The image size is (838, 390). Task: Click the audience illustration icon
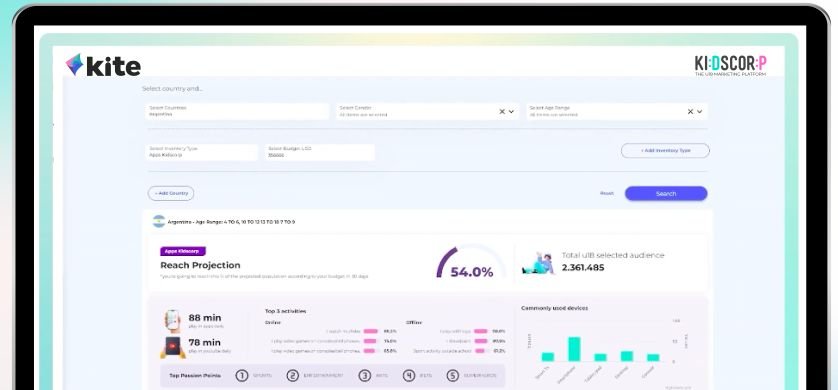tap(538, 263)
